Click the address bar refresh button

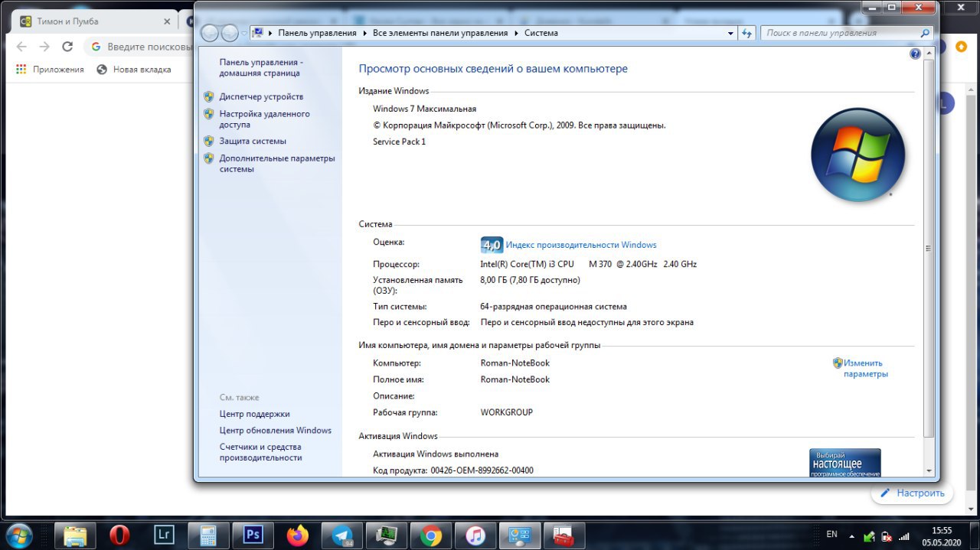click(748, 33)
